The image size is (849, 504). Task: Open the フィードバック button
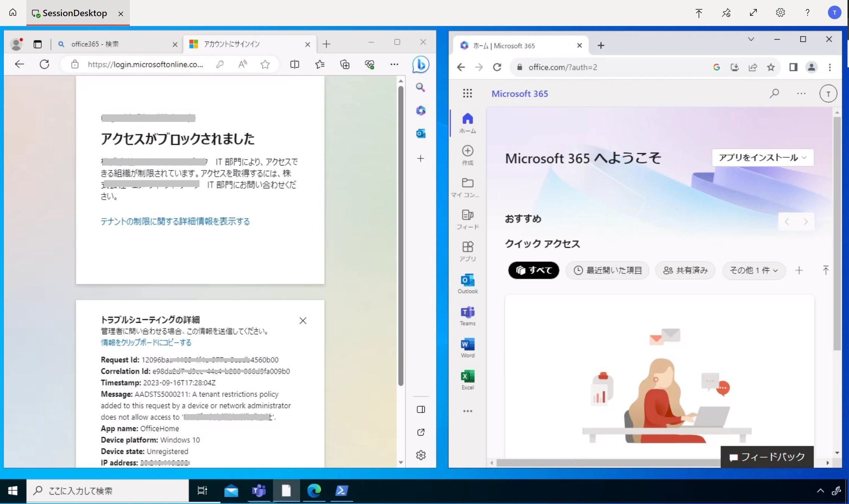[x=767, y=457]
